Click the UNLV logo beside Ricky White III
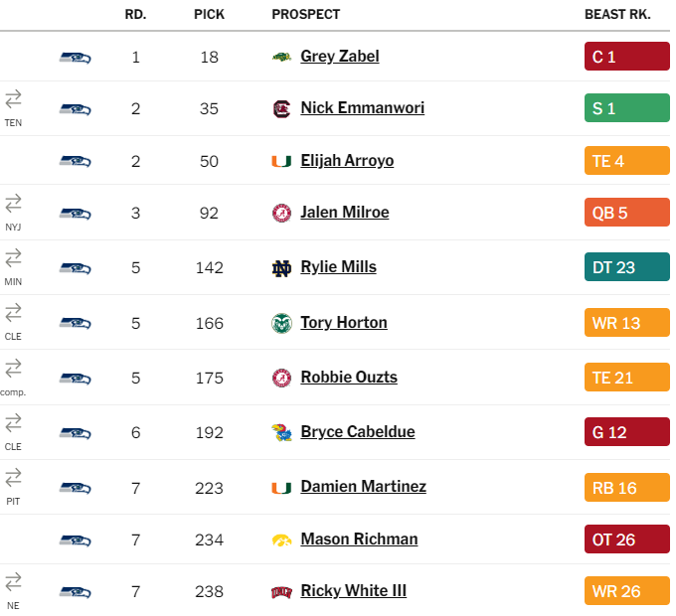Screen dimensions: 676x616 tap(281, 592)
